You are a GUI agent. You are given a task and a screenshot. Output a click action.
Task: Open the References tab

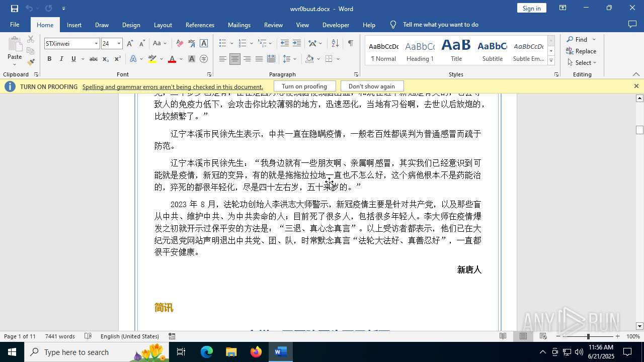coord(200,25)
